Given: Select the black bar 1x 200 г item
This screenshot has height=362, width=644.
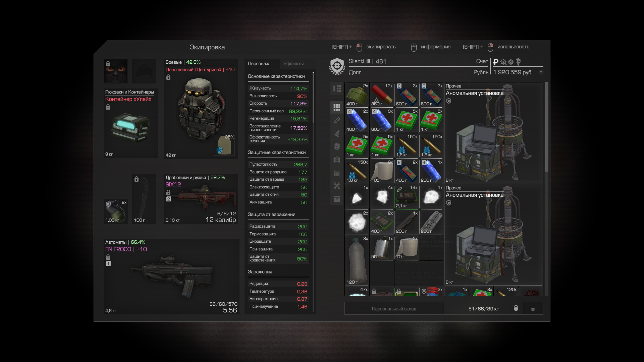Looking at the screenshot, I should pyautogui.click(x=407, y=222).
